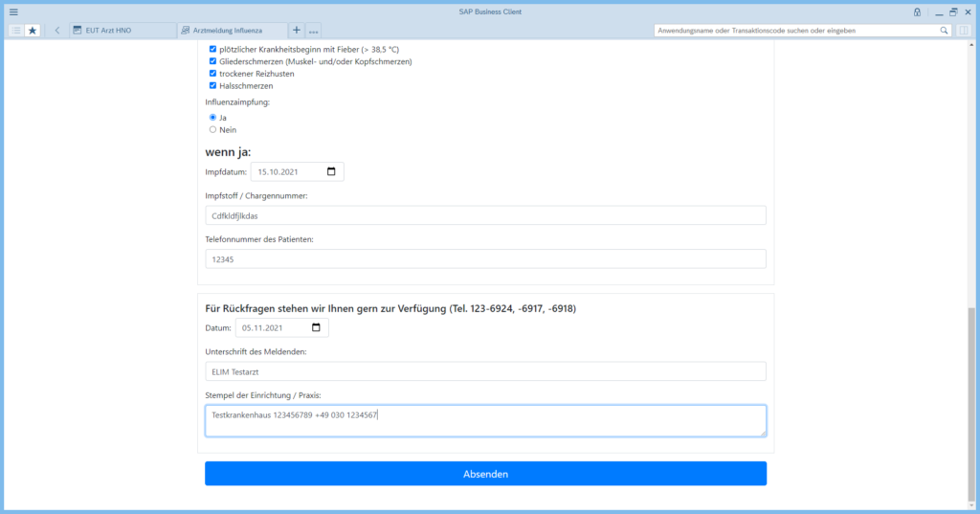Click the lock icon in the title bar
Screen dimensions: 980x514
917,11
